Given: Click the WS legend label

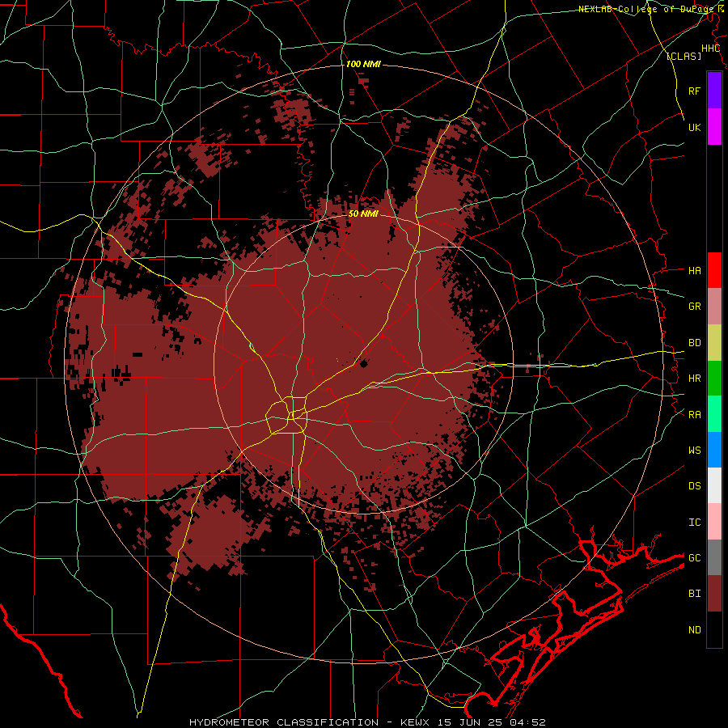Looking at the screenshot, I should click(694, 451).
